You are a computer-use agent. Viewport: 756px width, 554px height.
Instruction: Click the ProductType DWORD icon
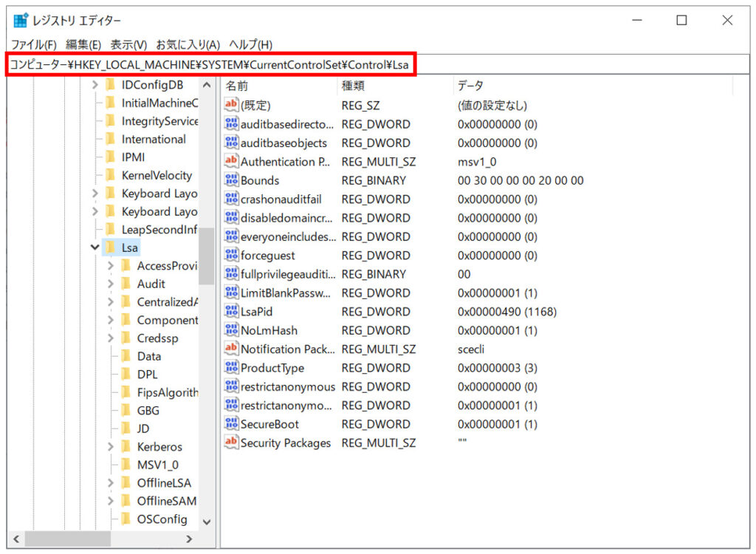(x=231, y=368)
